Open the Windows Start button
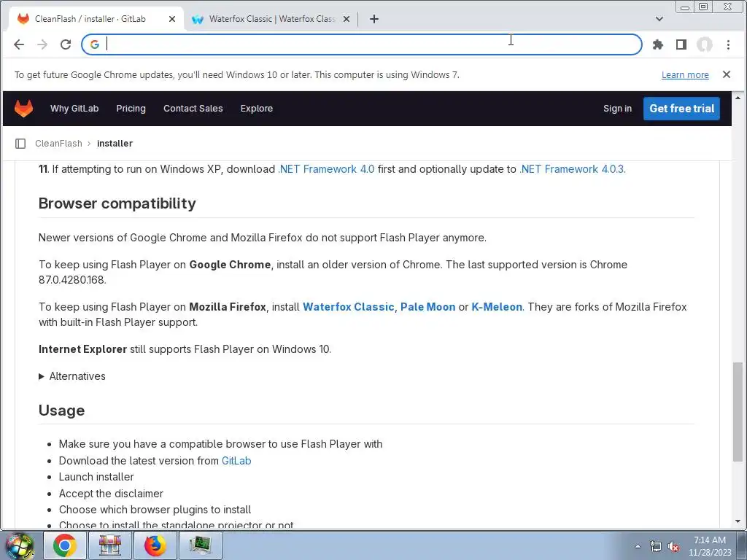 click(20, 545)
